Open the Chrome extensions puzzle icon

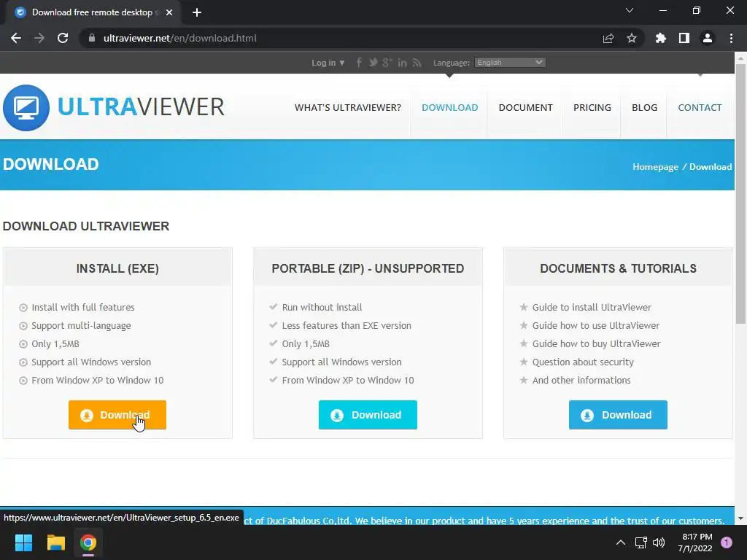point(660,38)
